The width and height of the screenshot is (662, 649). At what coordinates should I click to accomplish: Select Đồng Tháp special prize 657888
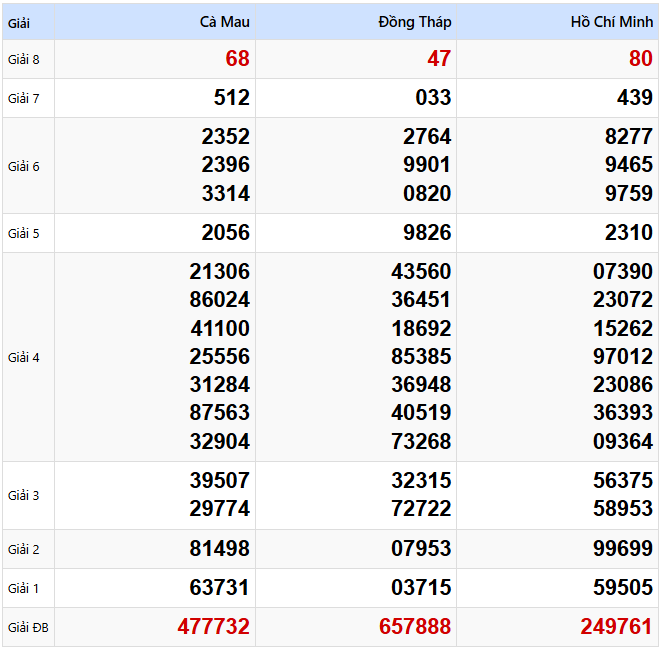tap(415, 627)
